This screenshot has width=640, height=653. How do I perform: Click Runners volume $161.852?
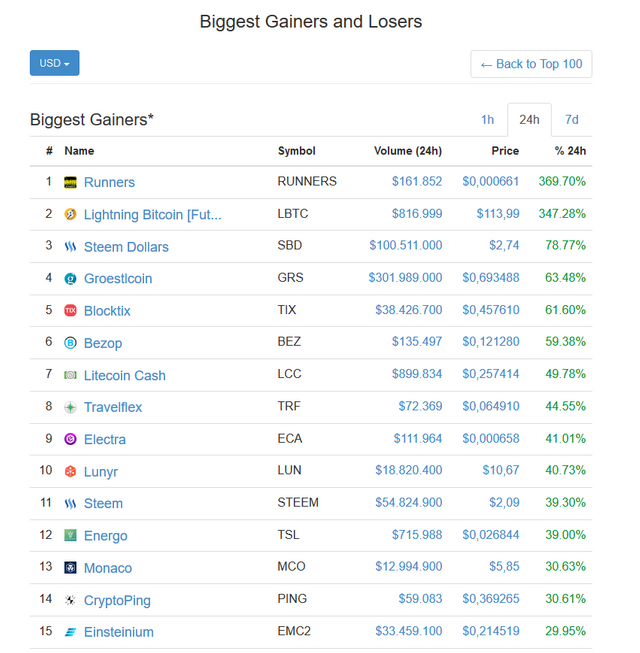click(x=417, y=182)
